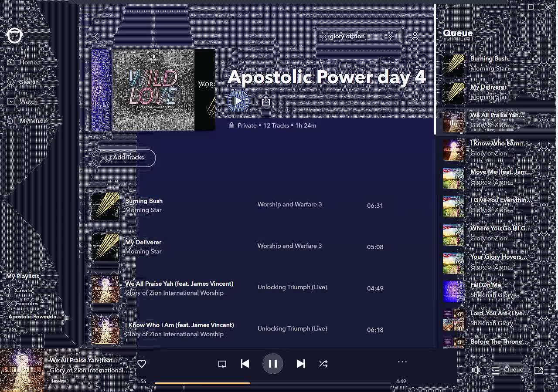Screen dimensions: 558x392
Task: Skip to previous track
Action: point(245,364)
